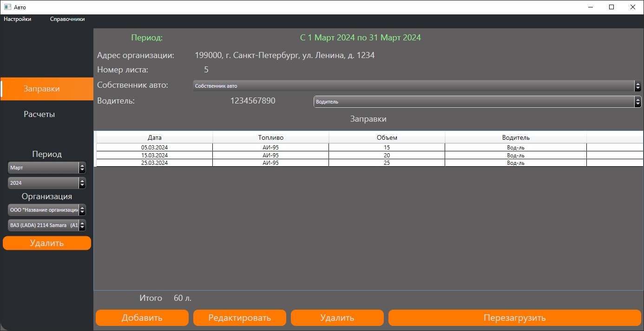The height and width of the screenshot is (331, 644).
Task: Sort table by the Дата column header
Action: click(154, 137)
